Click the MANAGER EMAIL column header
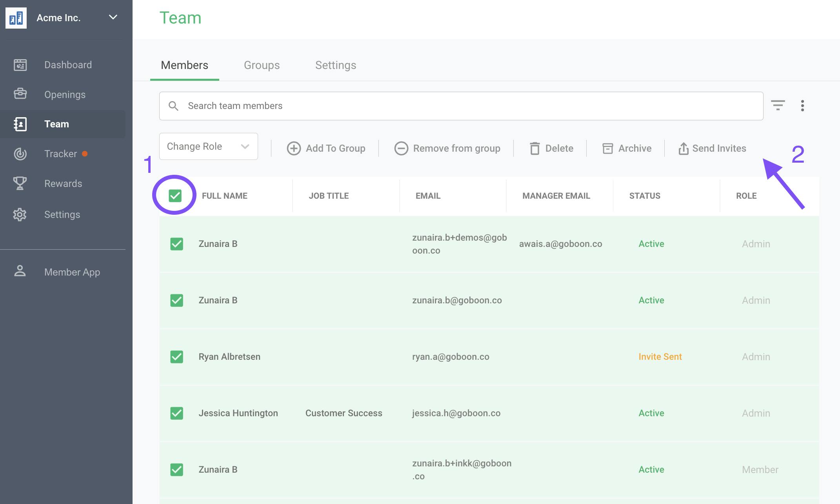 pos(556,196)
